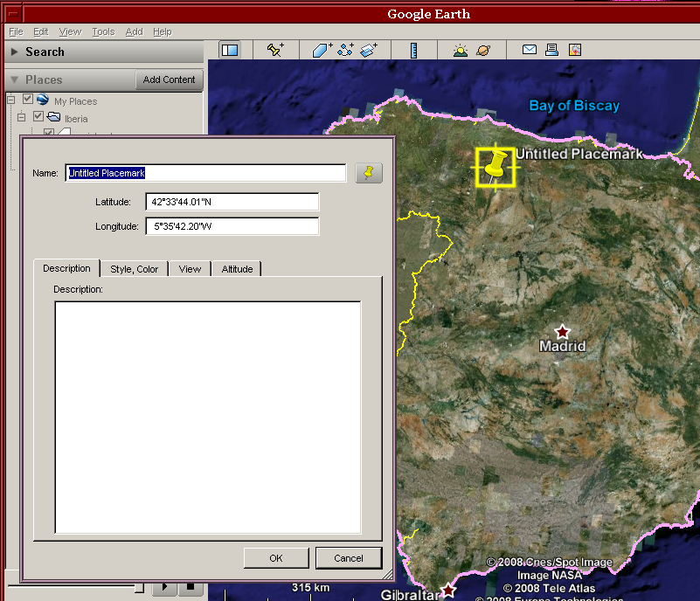Open the Ruler measuring tool
The height and width of the screenshot is (601, 700).
pyautogui.click(x=414, y=51)
